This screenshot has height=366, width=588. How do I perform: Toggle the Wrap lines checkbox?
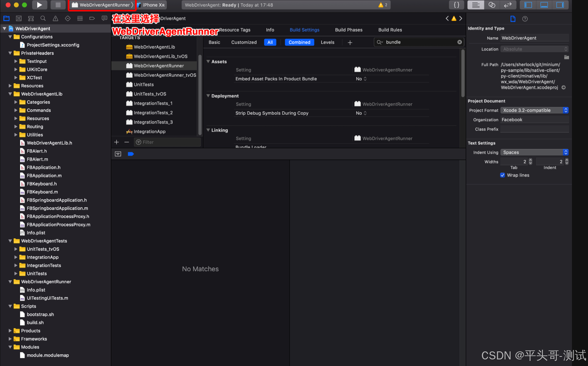tap(502, 175)
